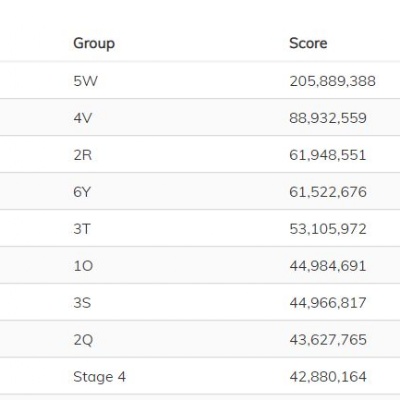Click the 2R group entry

83,155
